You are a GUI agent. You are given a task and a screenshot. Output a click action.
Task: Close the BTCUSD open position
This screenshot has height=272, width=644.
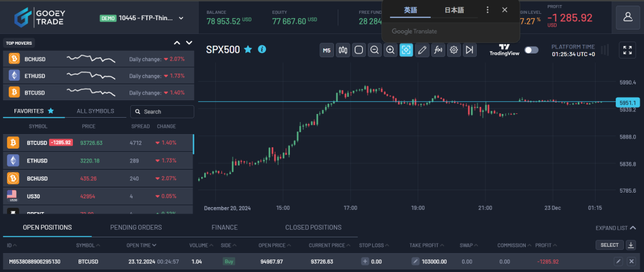click(x=631, y=261)
